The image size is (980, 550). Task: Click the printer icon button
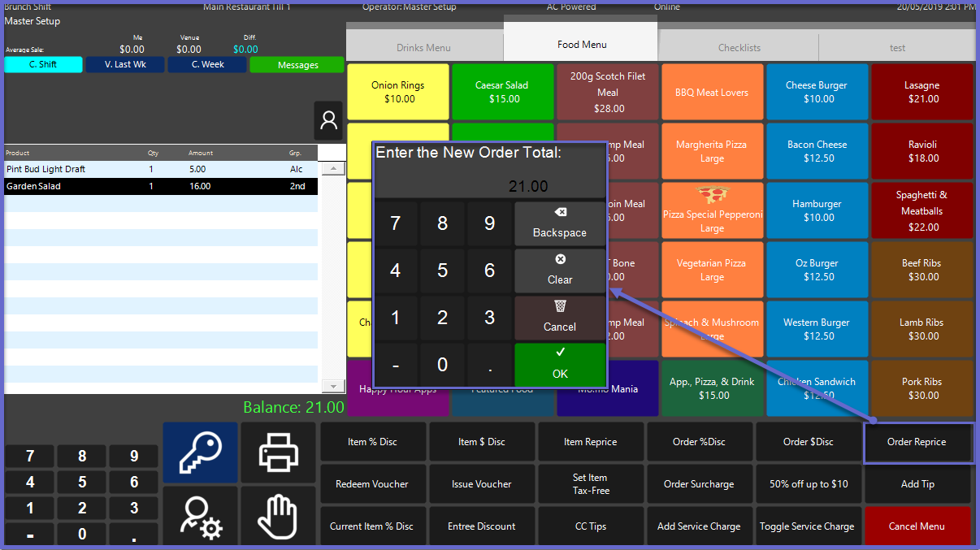point(278,453)
